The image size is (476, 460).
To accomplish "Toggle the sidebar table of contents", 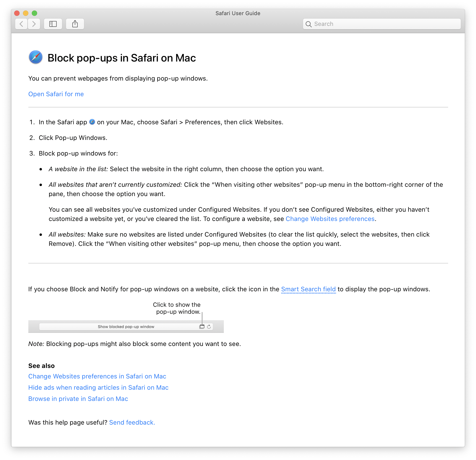I will pyautogui.click(x=53, y=24).
